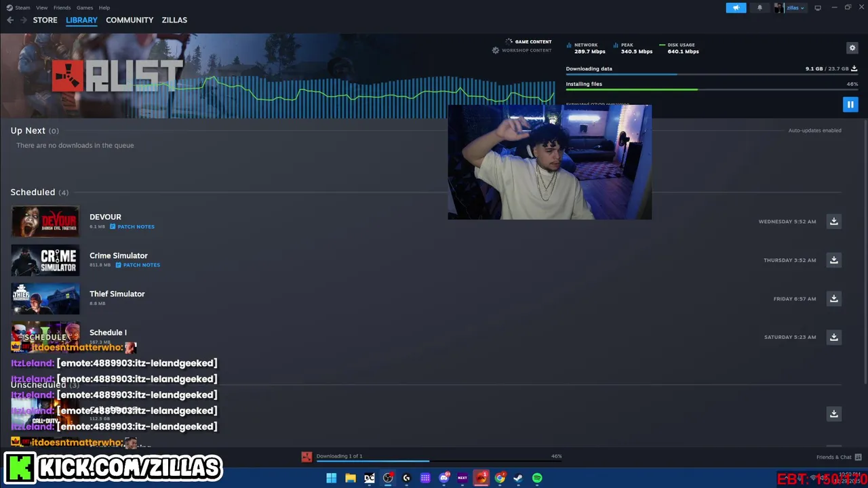Go forward with the right arrow
Screen dimensions: 868x488
click(x=24, y=20)
